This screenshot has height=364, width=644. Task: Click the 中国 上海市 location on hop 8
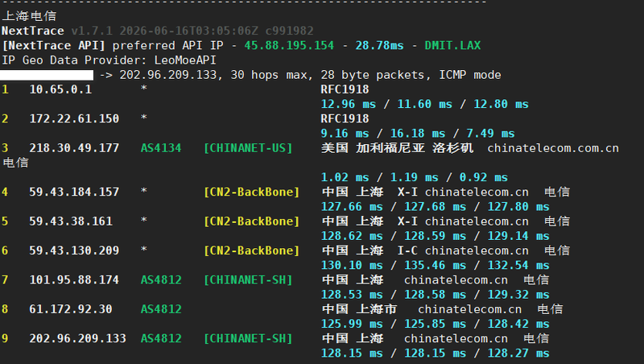359,309
